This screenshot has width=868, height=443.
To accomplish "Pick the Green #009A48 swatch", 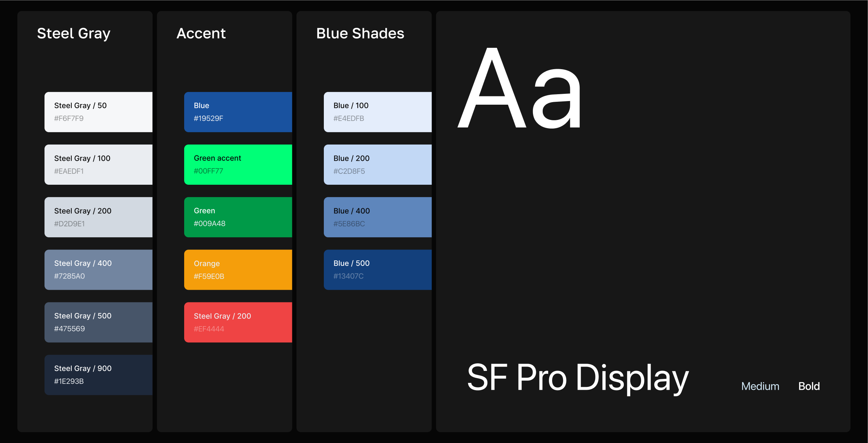I will pos(238,217).
